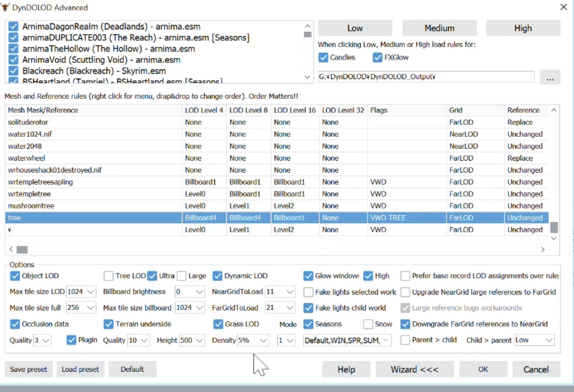Confirm settings with OK

pyautogui.click(x=483, y=369)
